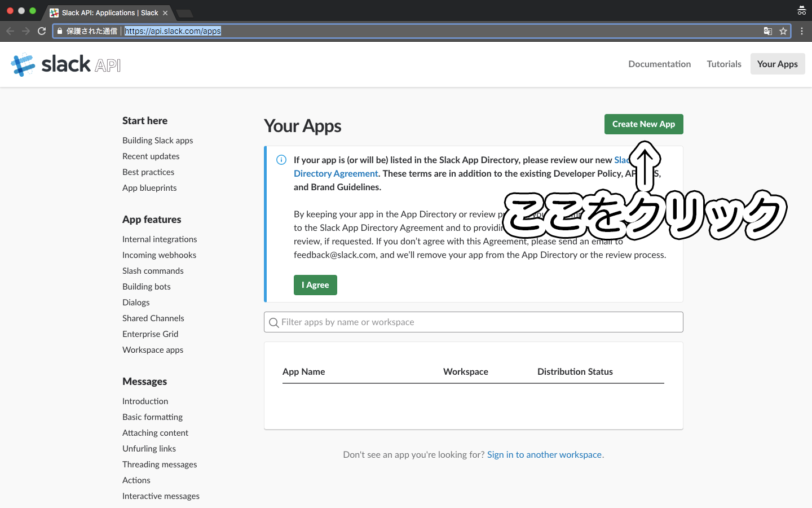This screenshot has width=812, height=508.
Task: Click the I Agree button
Action: [x=315, y=285]
